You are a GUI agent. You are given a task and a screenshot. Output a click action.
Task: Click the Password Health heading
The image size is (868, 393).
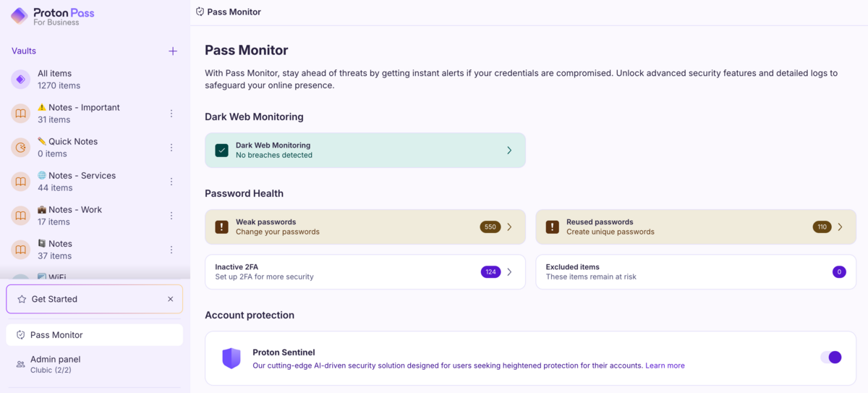pos(244,194)
